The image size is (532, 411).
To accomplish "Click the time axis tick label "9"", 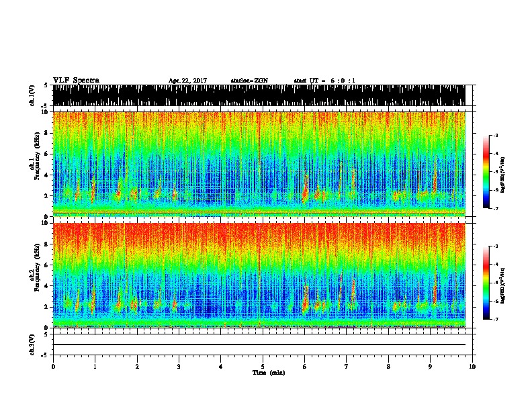I will click(x=430, y=367).
